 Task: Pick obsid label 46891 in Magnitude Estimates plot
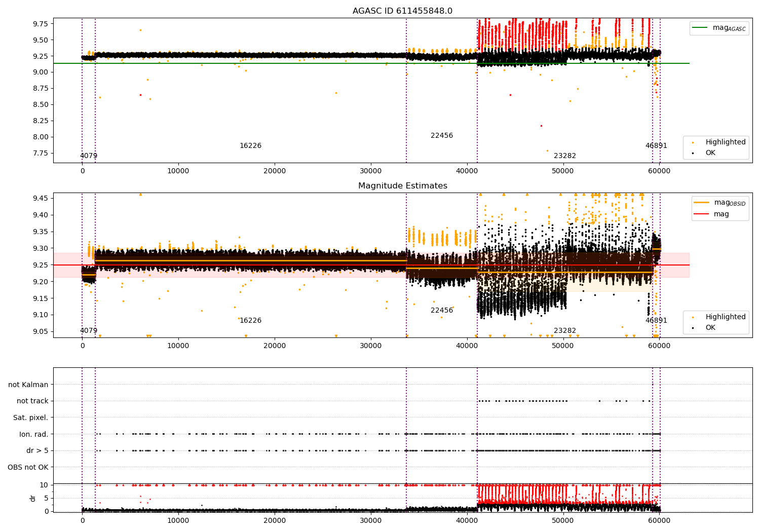[x=656, y=321]
